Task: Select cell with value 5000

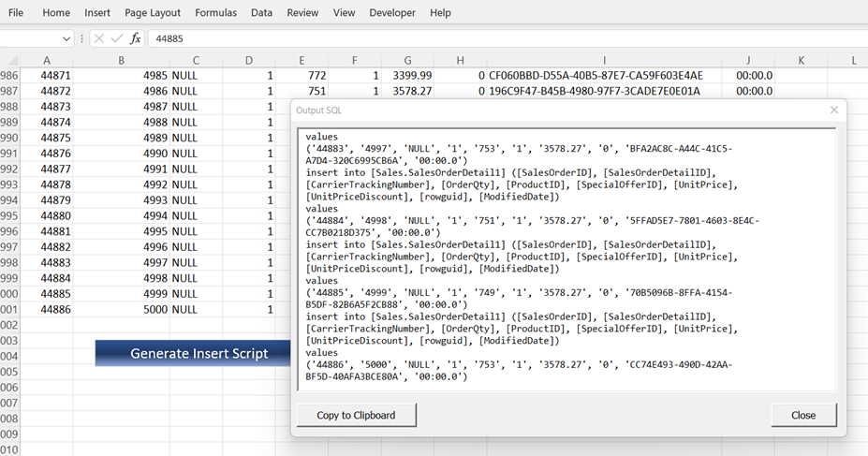Action: 121,309
